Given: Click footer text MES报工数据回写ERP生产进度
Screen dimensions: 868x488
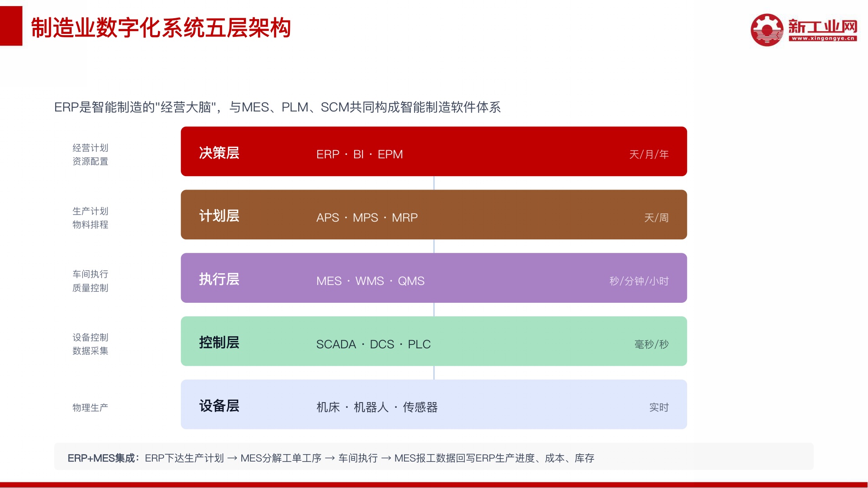Looking at the screenshot, I should (464, 458).
